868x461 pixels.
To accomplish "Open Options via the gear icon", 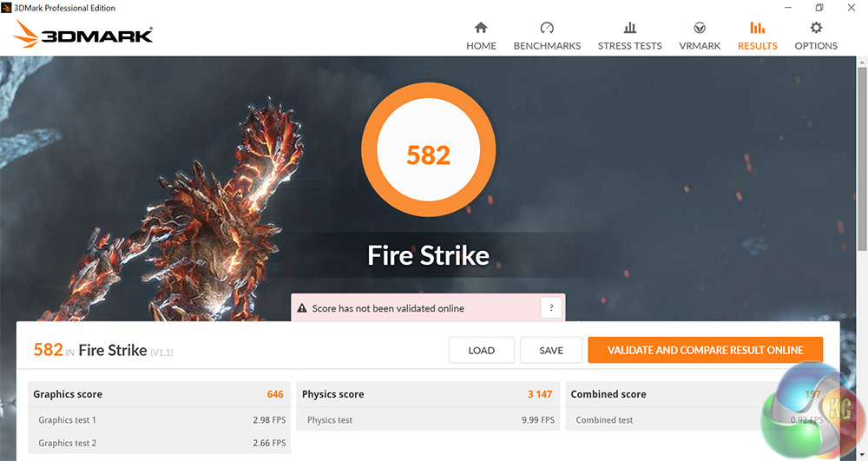I will pyautogui.click(x=816, y=28).
